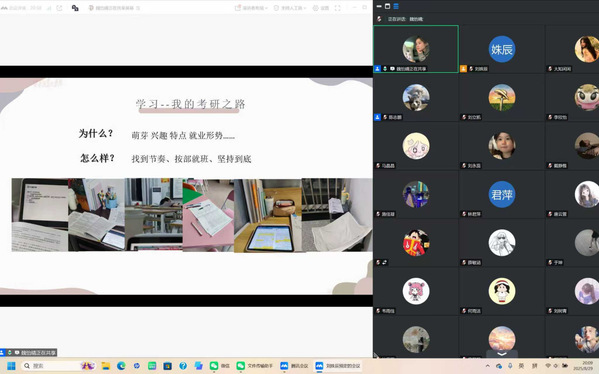
Task: Open Microsoft Edge from the taskbar
Action: pyautogui.click(x=121, y=366)
